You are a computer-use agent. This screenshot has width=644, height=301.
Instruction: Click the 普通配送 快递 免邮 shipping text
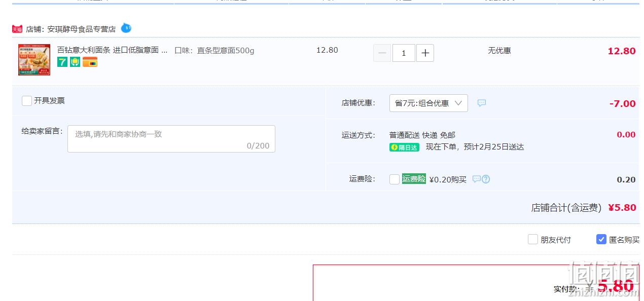point(422,135)
